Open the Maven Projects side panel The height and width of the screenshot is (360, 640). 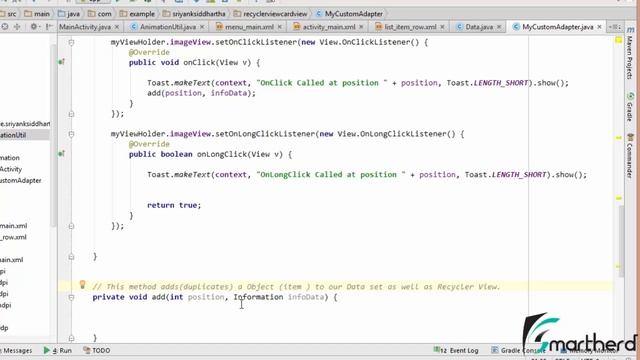[x=630, y=53]
